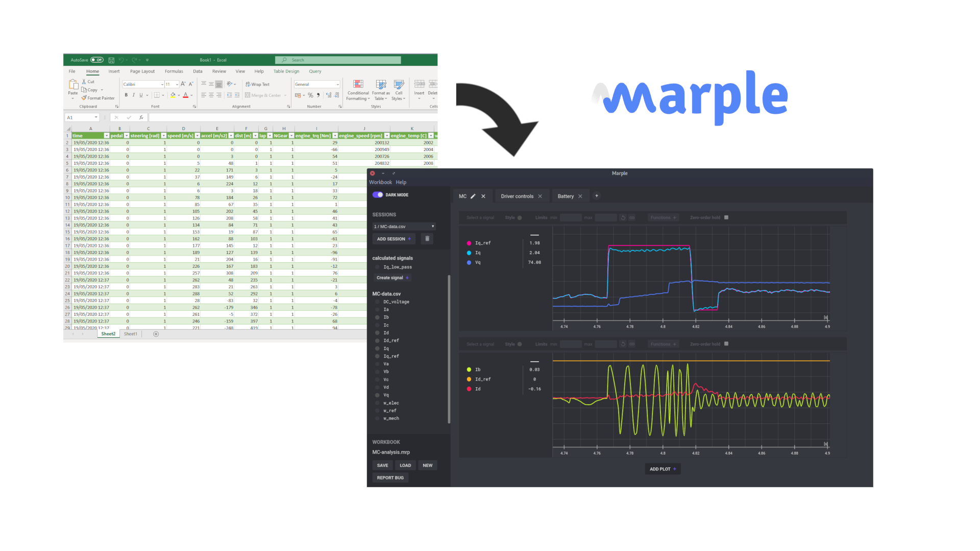This screenshot has height=551, width=980.
Task: Click the Create signal button
Action: coord(393,278)
